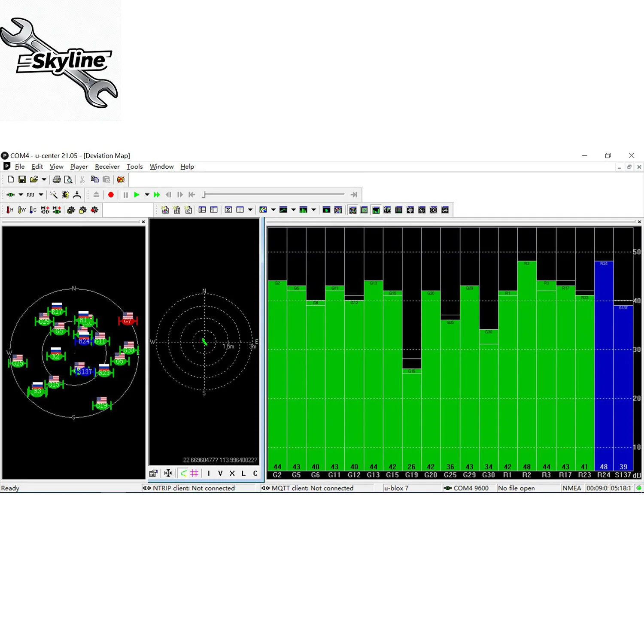Click the player position slider thumb
The width and height of the screenshot is (644, 644).
(204, 194)
